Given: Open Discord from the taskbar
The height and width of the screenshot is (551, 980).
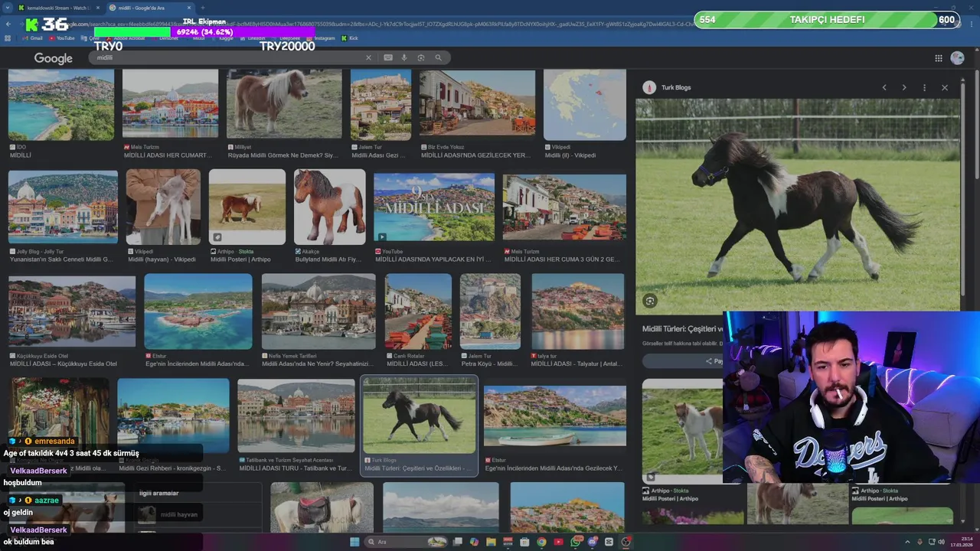Looking at the screenshot, I should point(592,542).
